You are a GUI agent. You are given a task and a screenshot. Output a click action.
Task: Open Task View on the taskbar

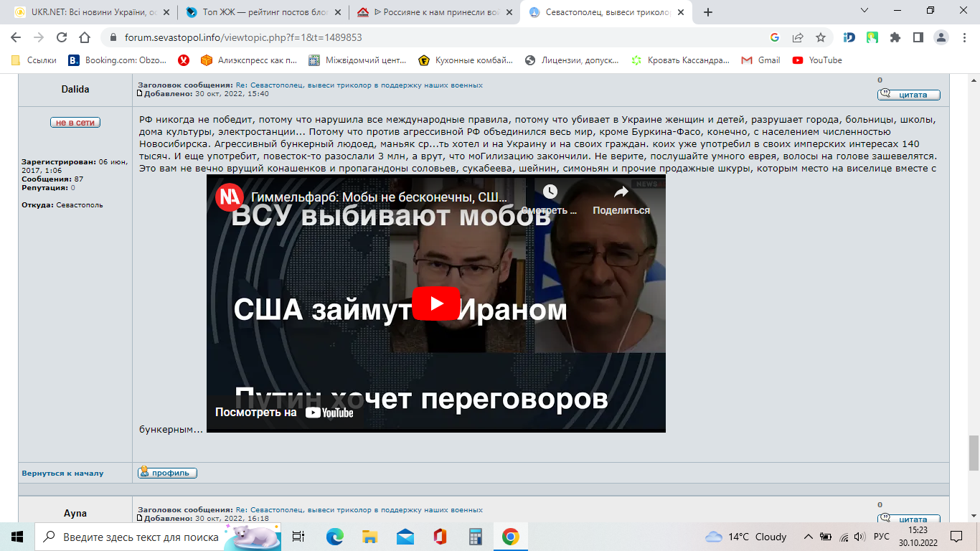click(298, 536)
